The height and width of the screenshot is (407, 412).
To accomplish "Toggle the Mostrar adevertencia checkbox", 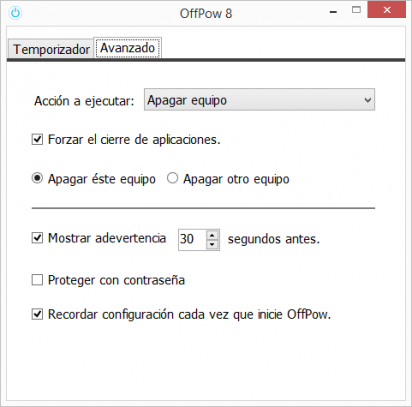I will point(37,238).
